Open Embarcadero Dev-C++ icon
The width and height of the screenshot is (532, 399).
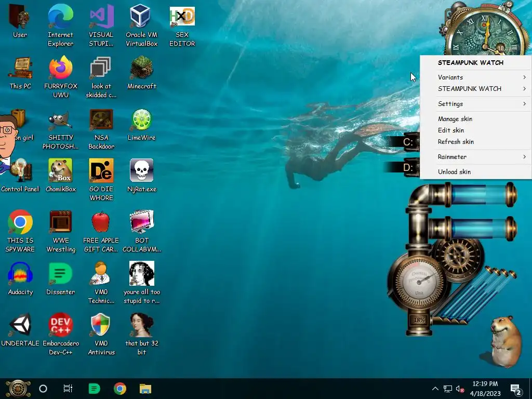tap(60, 325)
